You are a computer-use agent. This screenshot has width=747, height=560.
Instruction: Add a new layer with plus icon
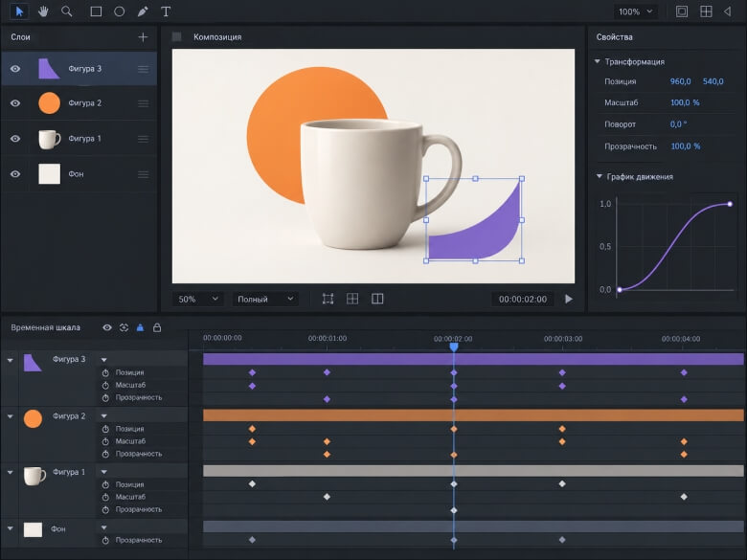click(143, 36)
